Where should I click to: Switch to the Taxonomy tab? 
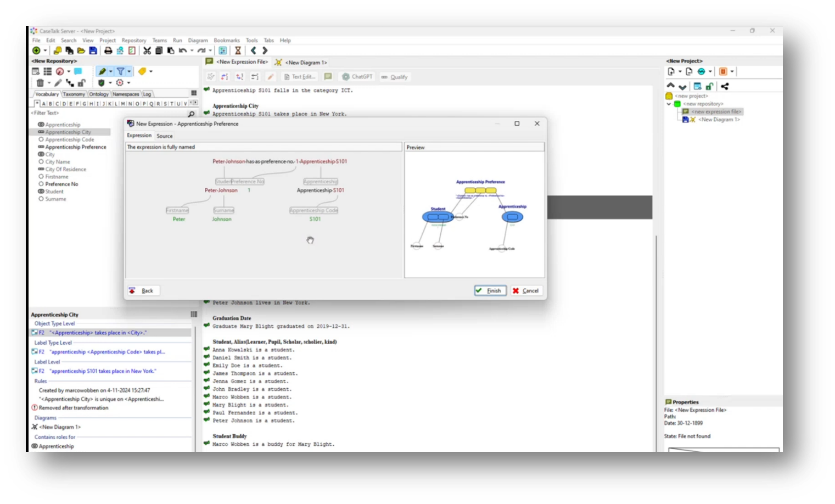pos(74,94)
